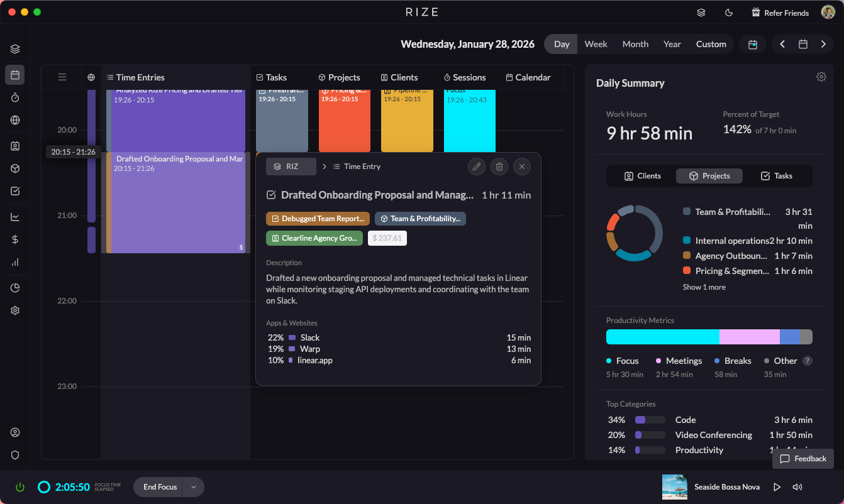
Task: Open the Clients section from the sidebar
Action: pyautogui.click(x=14, y=145)
